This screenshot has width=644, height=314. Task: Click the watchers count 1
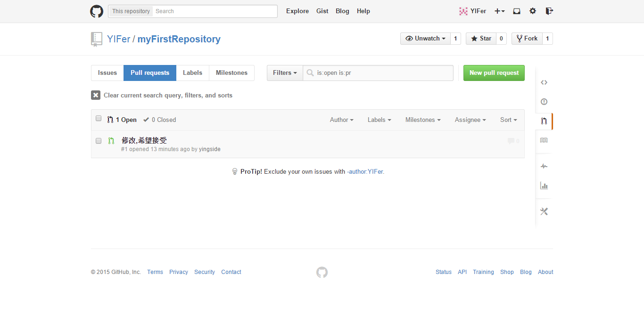click(455, 39)
